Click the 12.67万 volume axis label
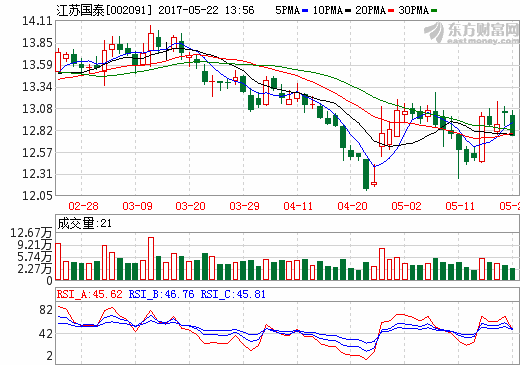 [31, 233]
